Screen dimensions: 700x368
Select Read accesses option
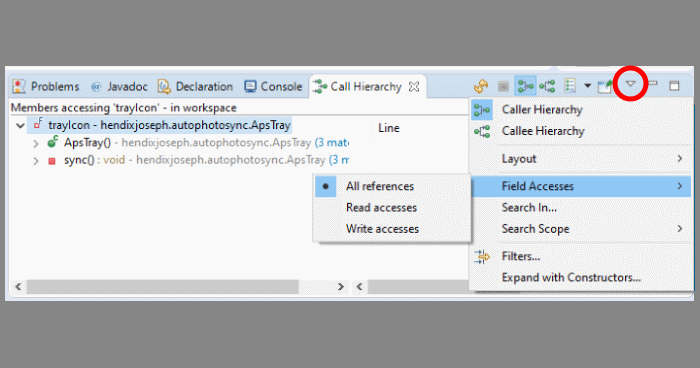click(x=392, y=208)
